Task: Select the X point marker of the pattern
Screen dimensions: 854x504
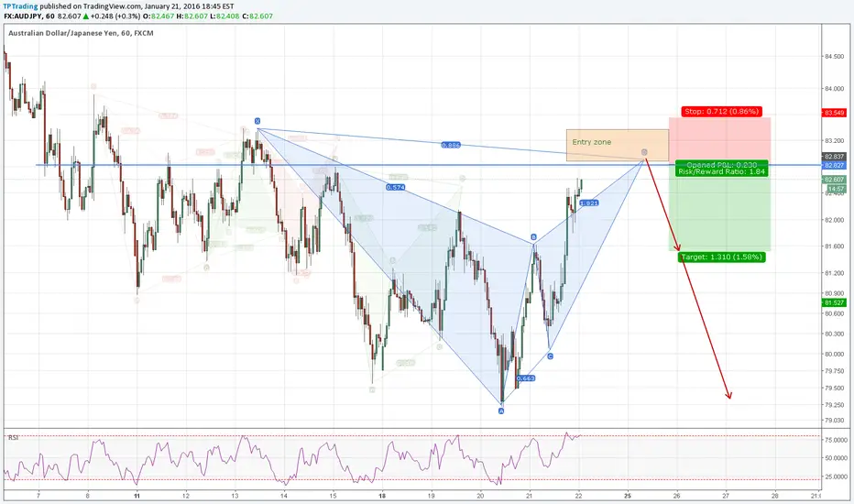Action: coord(257,121)
